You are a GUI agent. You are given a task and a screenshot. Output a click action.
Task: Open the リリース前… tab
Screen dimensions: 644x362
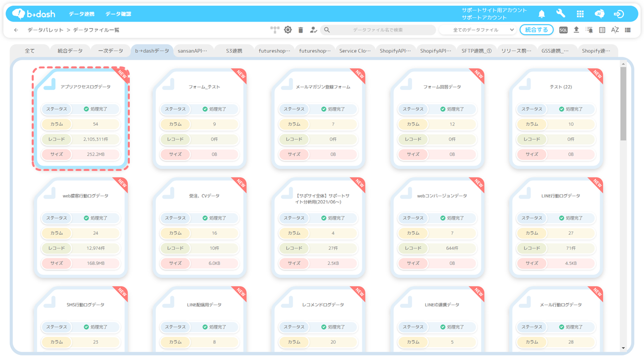(x=517, y=51)
